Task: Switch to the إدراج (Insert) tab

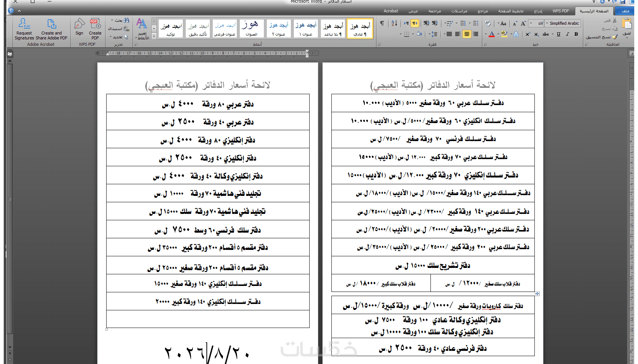Action: (x=538, y=11)
